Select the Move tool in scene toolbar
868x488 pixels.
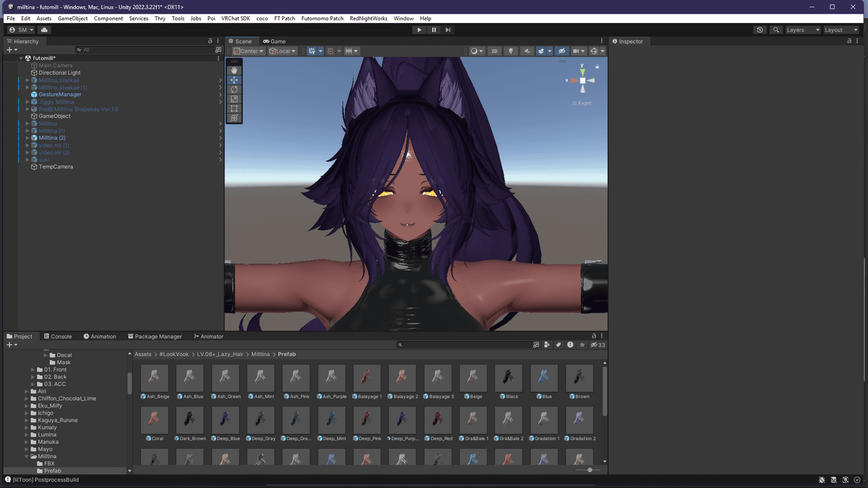click(234, 80)
